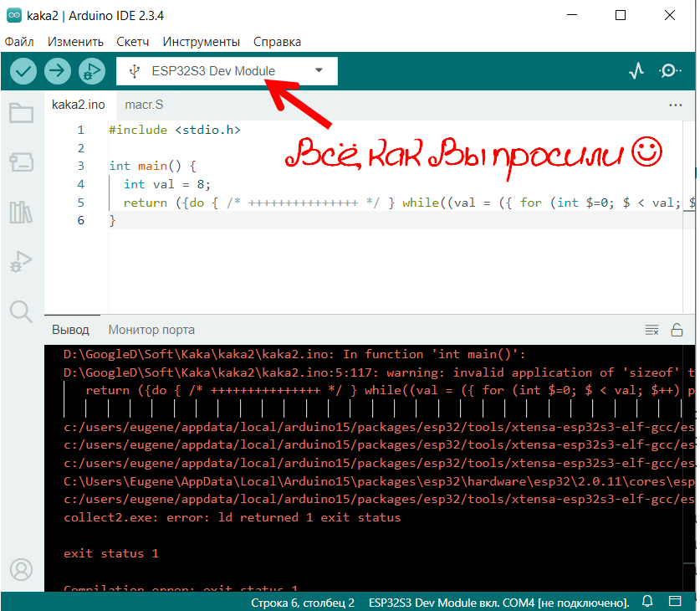Click the 'exit status 1' output line
This screenshot has width=700, height=611.
click(111, 554)
